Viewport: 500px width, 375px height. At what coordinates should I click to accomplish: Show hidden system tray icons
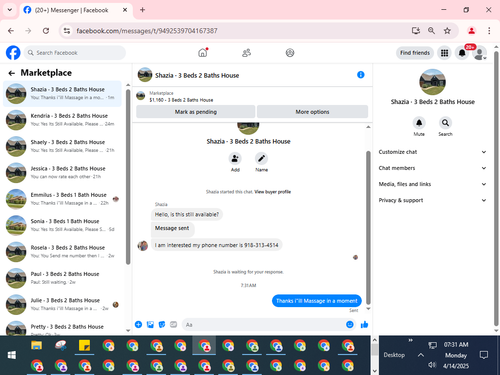pyautogui.click(x=421, y=355)
